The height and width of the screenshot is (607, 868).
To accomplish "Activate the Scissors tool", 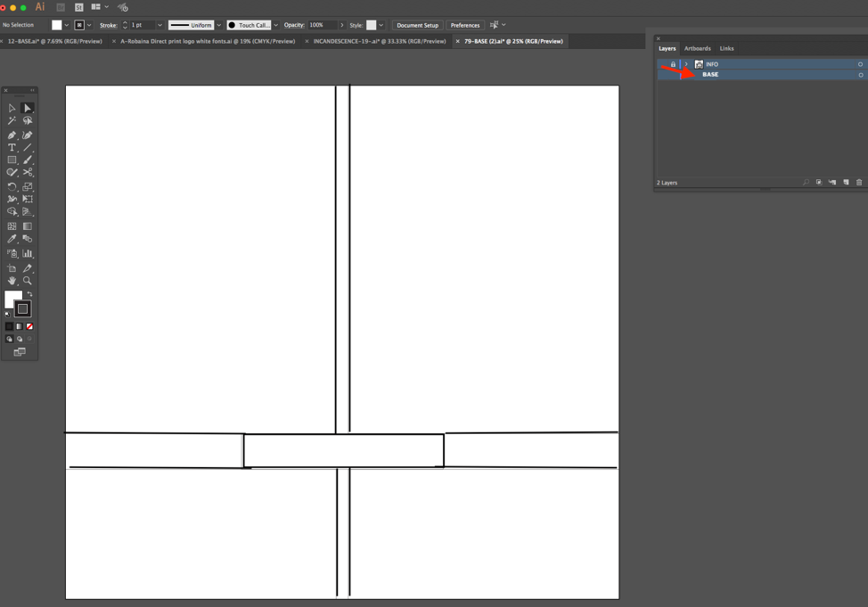I will [28, 173].
